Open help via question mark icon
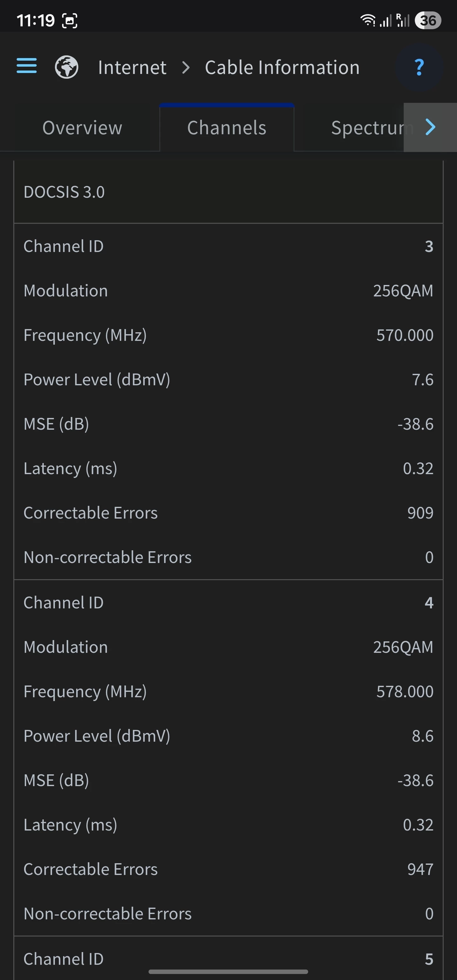The width and height of the screenshot is (457, 980). pyautogui.click(x=419, y=67)
